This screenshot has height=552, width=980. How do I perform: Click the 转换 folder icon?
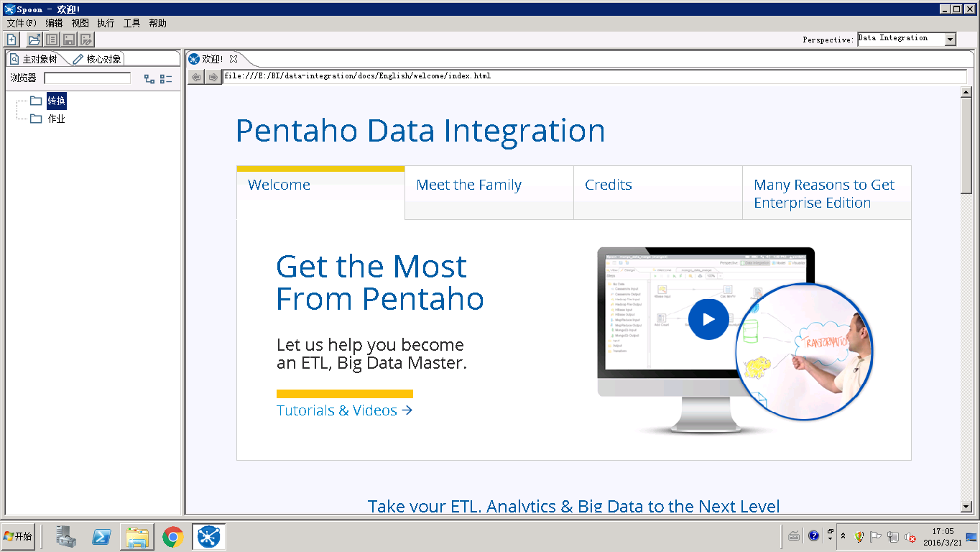click(x=36, y=101)
